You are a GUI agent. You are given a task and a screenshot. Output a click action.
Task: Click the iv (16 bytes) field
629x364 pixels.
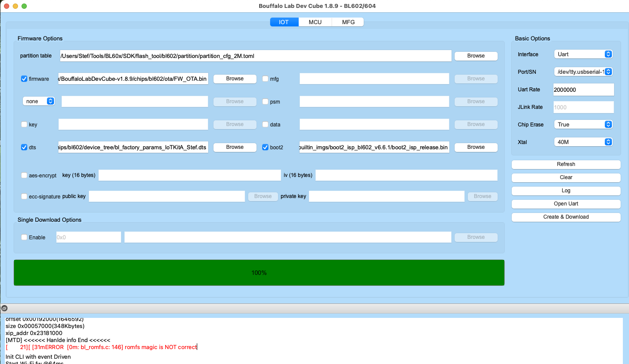click(406, 175)
